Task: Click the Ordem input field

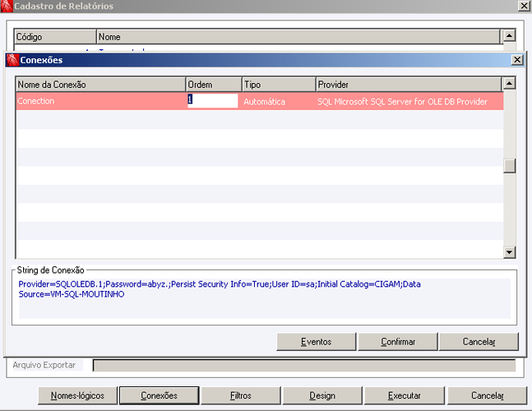Action: (x=212, y=101)
